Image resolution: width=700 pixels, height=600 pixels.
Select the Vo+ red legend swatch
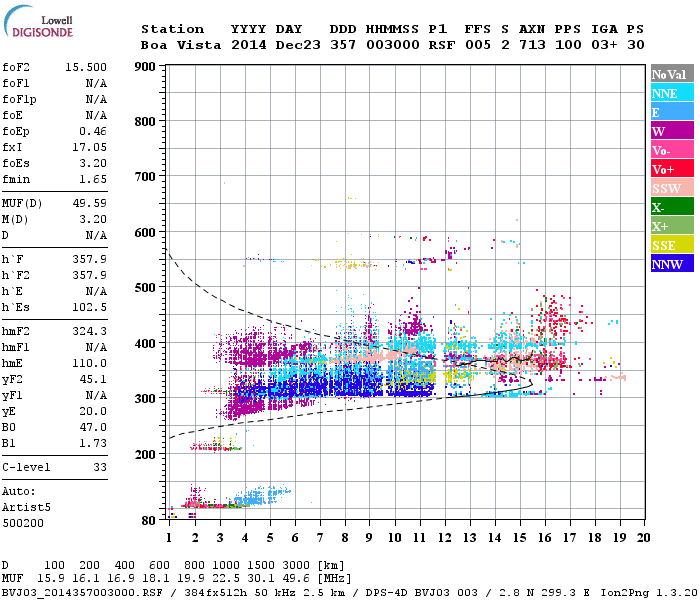coord(672,169)
